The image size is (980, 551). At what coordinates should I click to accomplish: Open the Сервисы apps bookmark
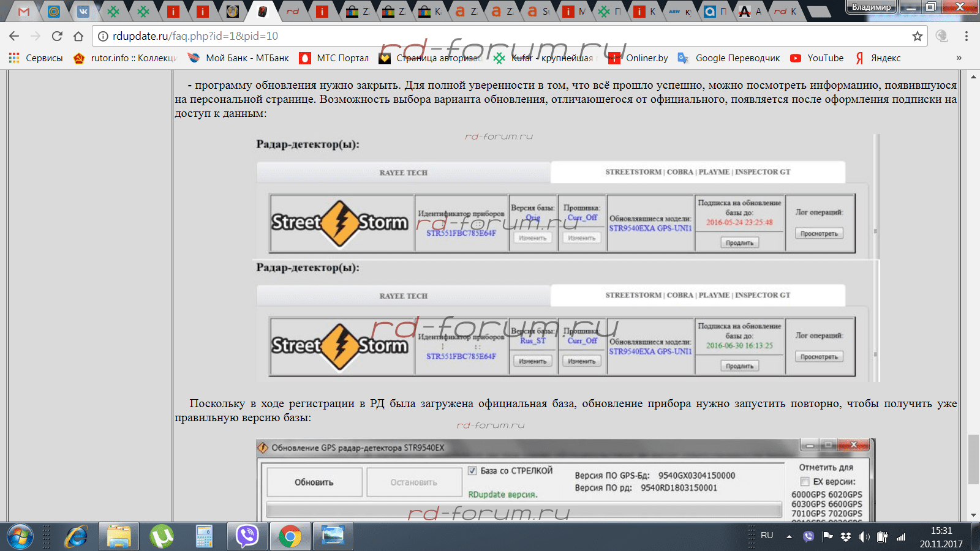coord(36,58)
